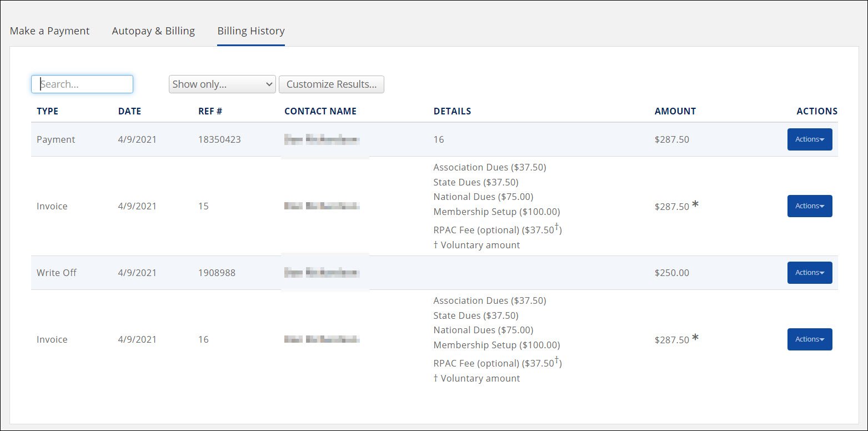
Task: Click the asterisk beside Invoice 16 amount
Action: pyautogui.click(x=695, y=339)
